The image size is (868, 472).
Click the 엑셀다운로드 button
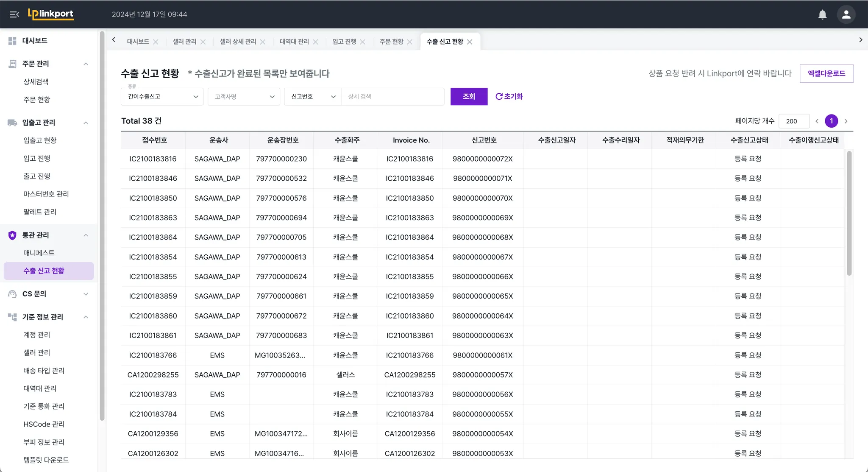point(826,73)
